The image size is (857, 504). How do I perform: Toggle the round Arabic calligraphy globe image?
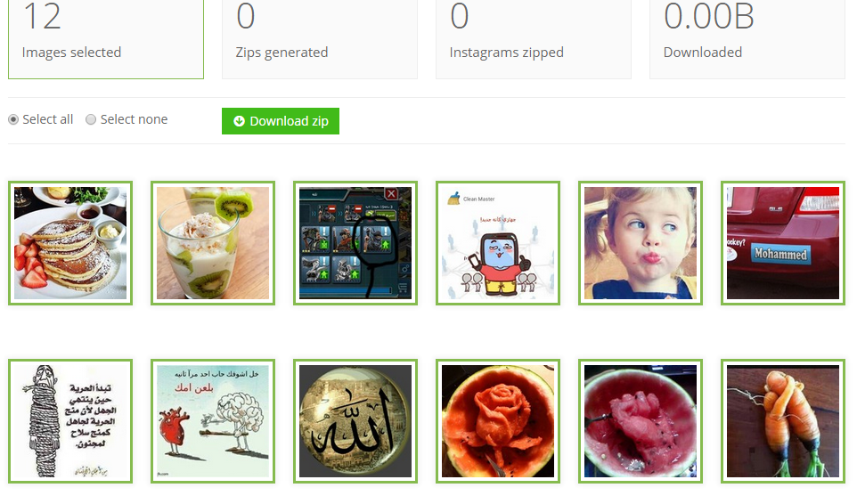(x=355, y=421)
